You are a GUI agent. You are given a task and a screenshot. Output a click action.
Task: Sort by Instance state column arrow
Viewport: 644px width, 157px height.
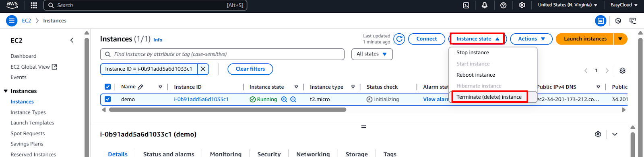point(296,87)
